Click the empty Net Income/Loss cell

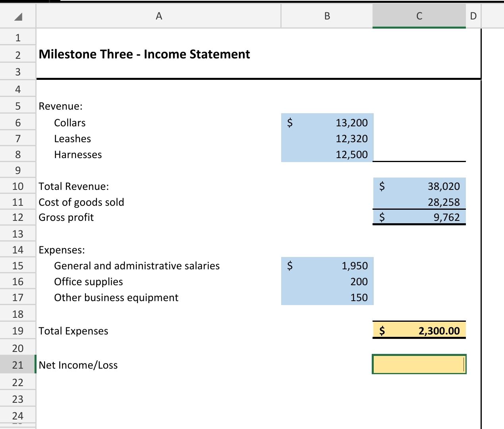click(419, 365)
